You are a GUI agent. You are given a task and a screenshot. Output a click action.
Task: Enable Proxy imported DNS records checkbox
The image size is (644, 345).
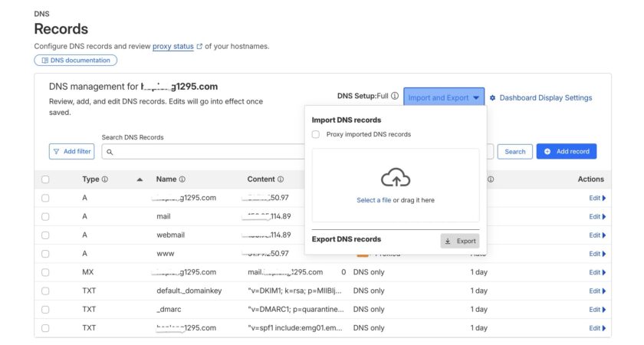[x=315, y=134]
